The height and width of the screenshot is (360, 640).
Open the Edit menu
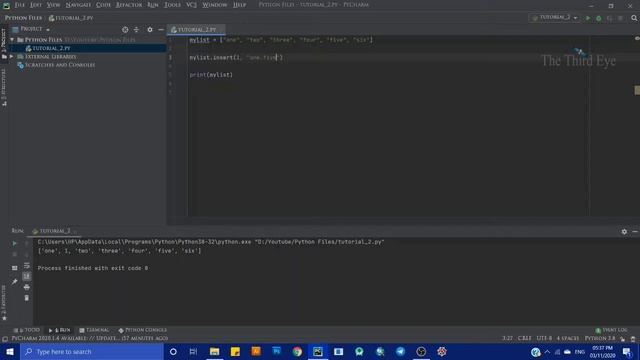click(36, 5)
